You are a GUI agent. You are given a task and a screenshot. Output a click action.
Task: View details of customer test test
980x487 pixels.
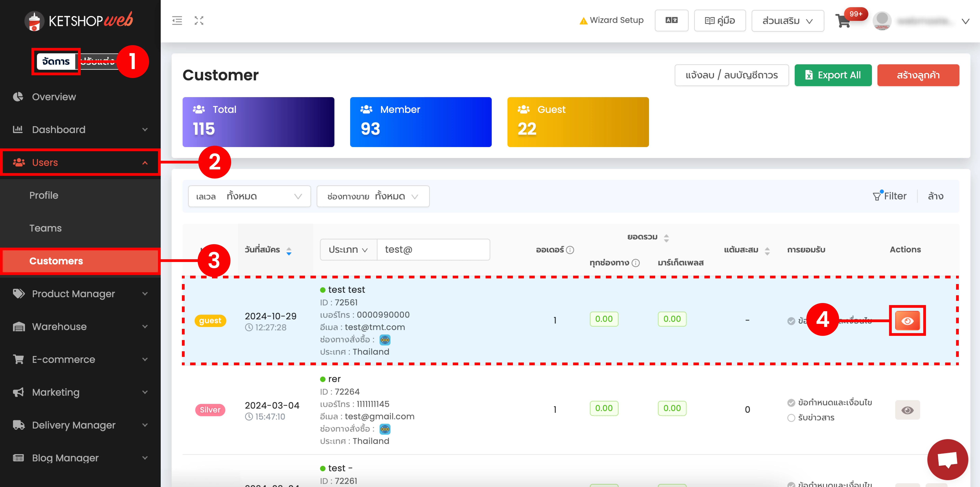pos(907,321)
